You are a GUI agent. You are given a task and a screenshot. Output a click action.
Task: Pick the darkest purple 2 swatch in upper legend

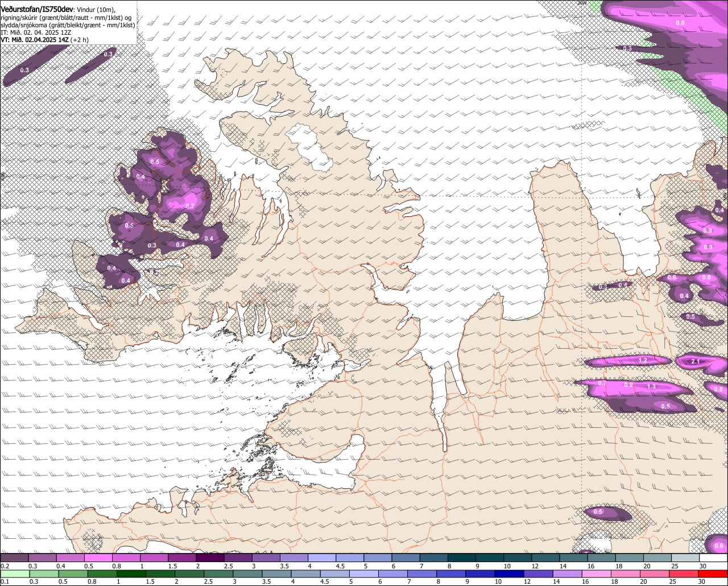pyautogui.click(x=210, y=558)
